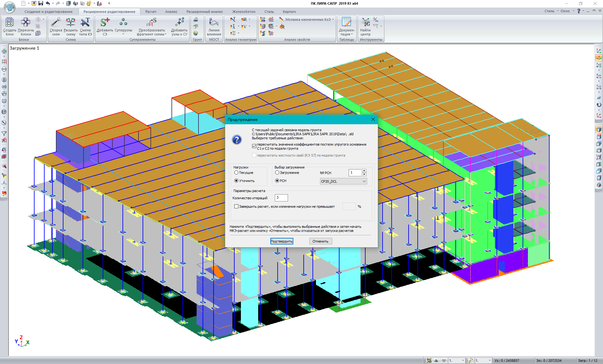This screenshot has height=364, width=603.
Task: Click the Создать блок icon
Action: point(10,26)
